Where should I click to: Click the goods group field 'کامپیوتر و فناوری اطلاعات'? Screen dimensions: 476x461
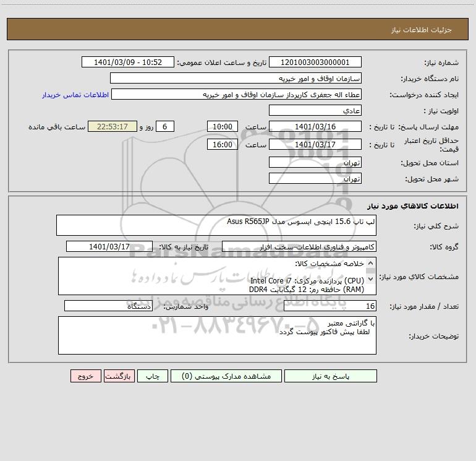(x=299, y=246)
